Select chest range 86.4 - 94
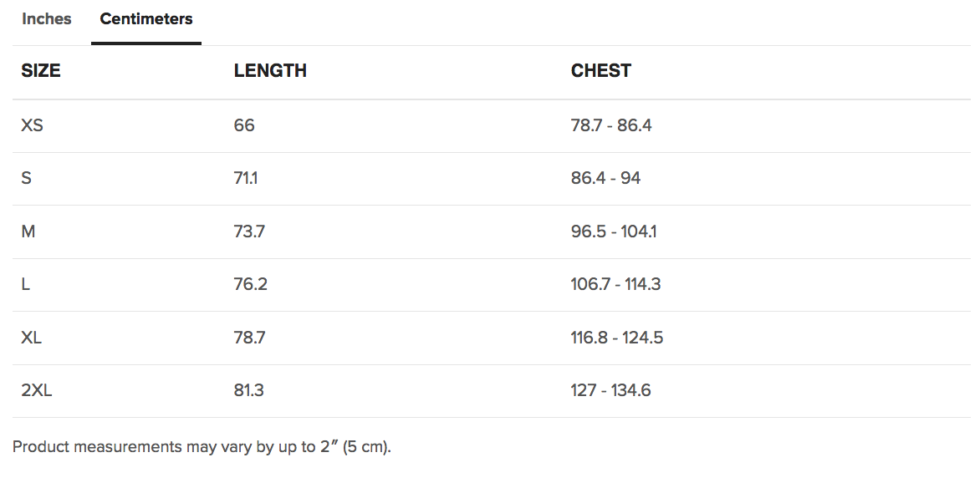The image size is (980, 483). (x=605, y=179)
